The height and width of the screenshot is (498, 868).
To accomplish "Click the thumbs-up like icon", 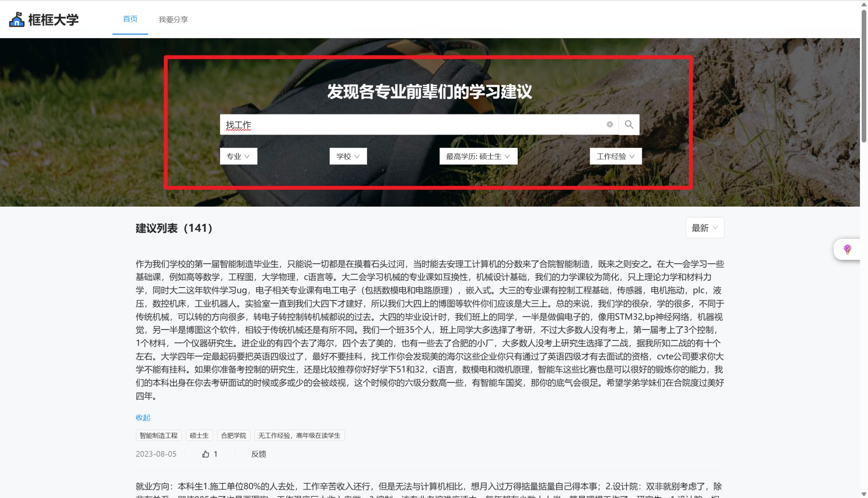I will pyautogui.click(x=206, y=454).
